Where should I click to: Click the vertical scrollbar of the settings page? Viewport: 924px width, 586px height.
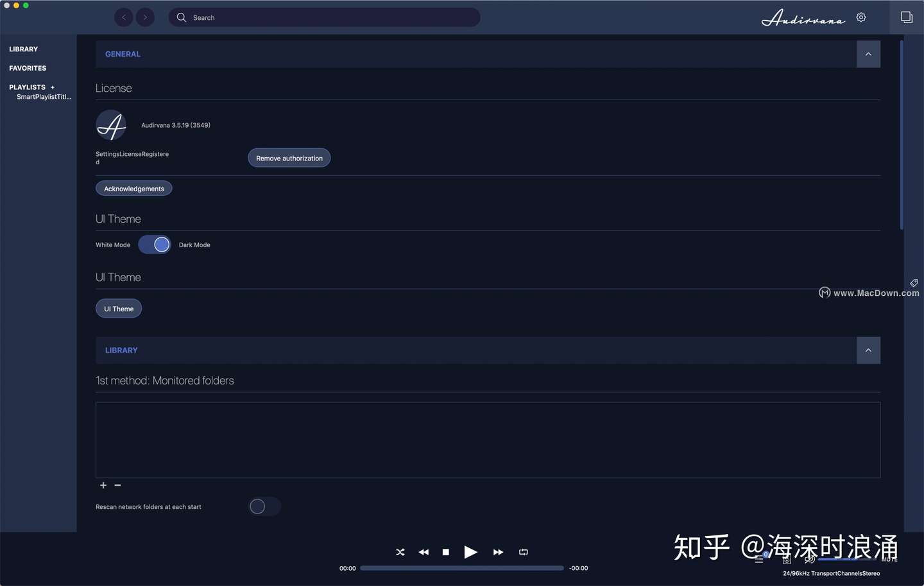click(902, 135)
